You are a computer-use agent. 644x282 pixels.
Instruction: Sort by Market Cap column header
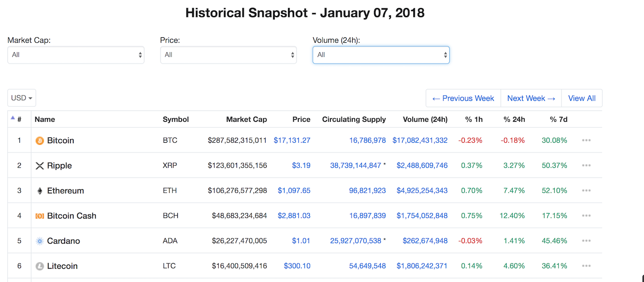tap(246, 119)
